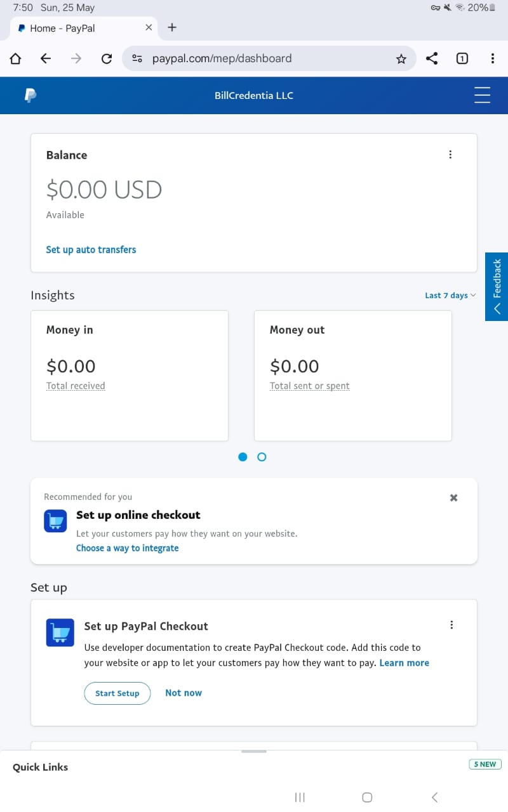Expand the Feedback side panel
Viewport: 508px width, 812px height.
coord(497,287)
